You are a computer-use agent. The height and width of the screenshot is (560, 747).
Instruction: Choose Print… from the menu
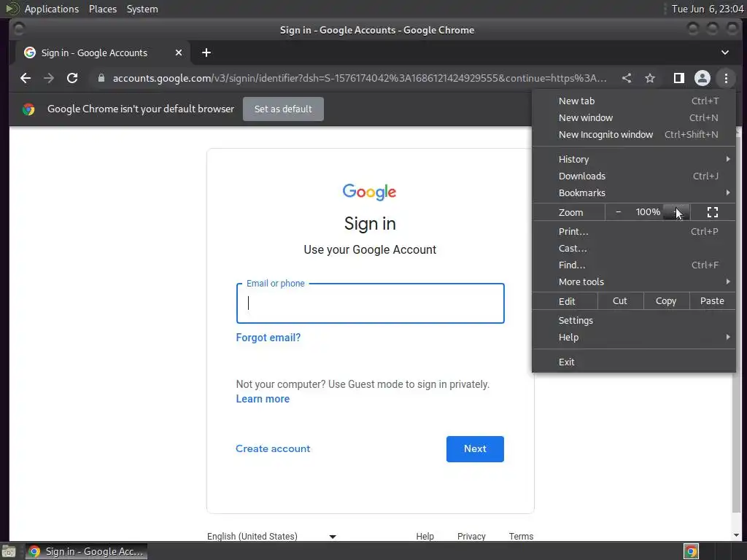(634, 231)
